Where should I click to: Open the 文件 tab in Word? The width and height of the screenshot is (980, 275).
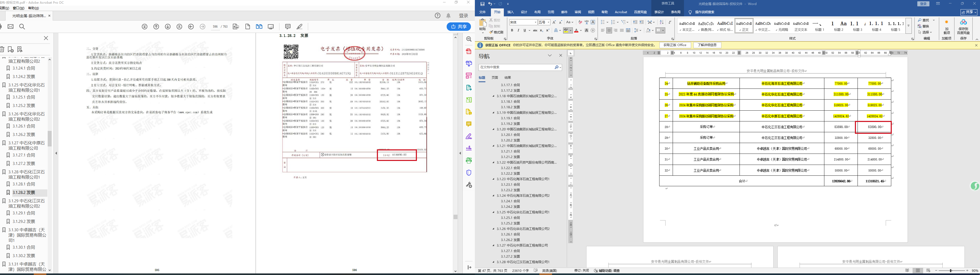[x=482, y=12]
